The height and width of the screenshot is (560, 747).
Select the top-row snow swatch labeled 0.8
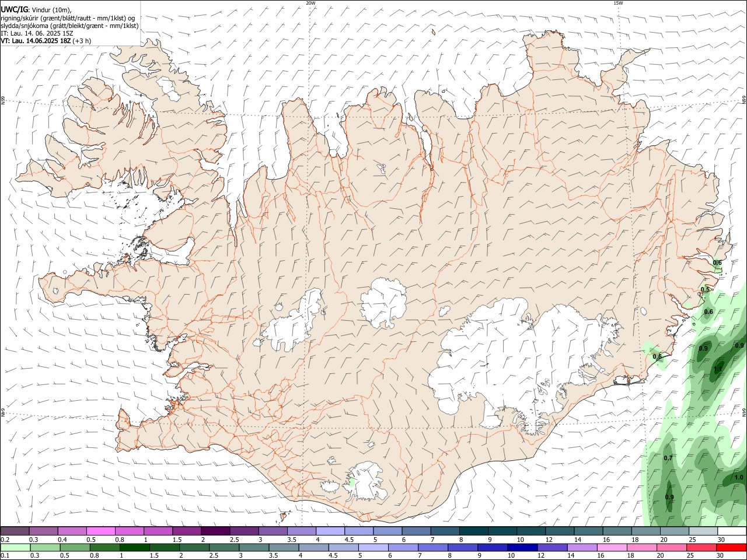point(129,531)
